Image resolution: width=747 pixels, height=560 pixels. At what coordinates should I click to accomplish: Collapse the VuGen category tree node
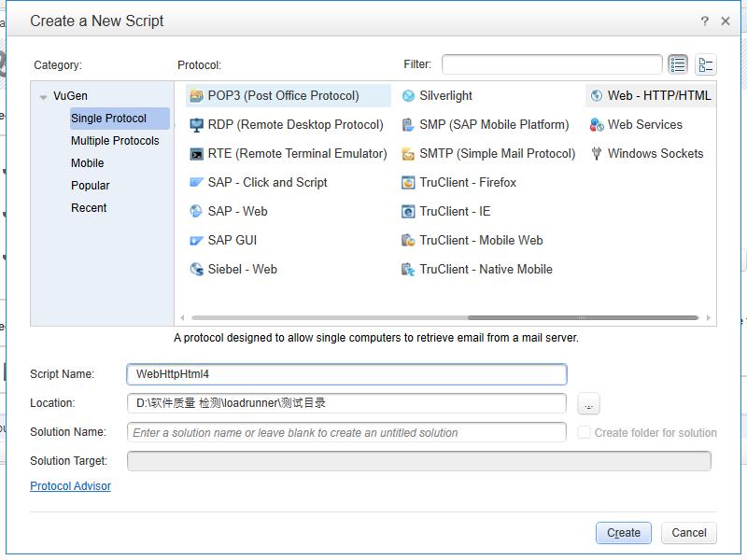pos(43,97)
